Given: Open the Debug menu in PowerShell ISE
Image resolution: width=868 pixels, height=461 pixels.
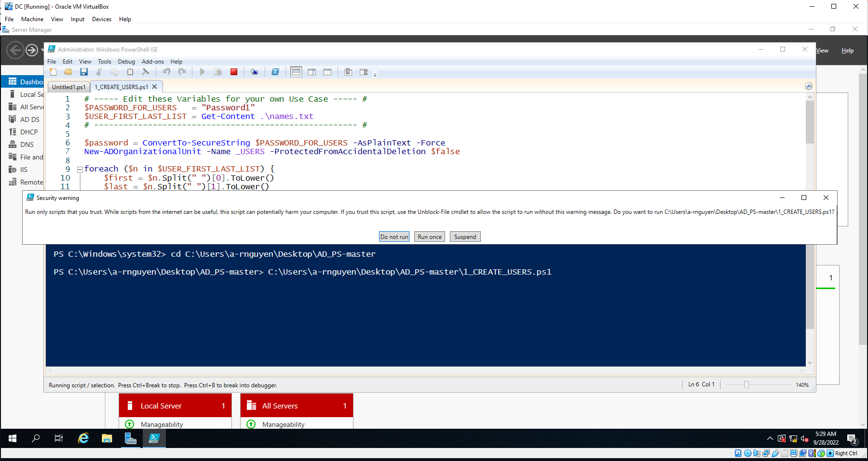Looking at the screenshot, I should pos(126,62).
